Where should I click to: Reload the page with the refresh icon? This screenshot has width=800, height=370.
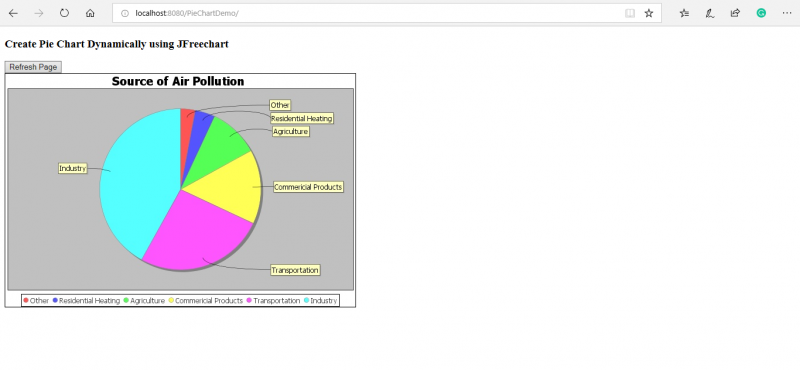tap(64, 13)
